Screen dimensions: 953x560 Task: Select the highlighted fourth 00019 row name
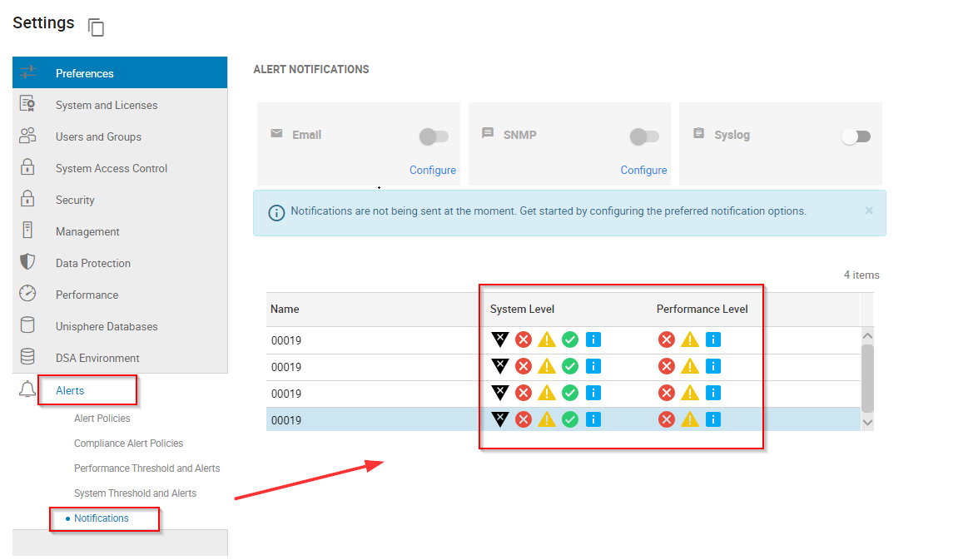tap(285, 420)
